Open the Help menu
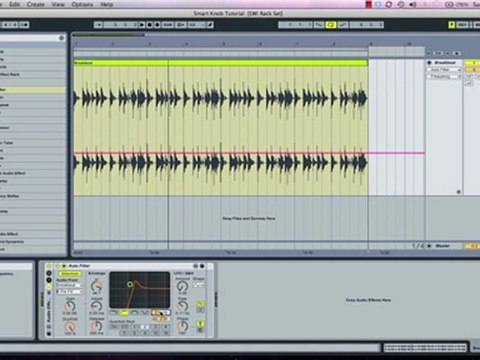This screenshot has height=360, width=480. pos(107,4)
